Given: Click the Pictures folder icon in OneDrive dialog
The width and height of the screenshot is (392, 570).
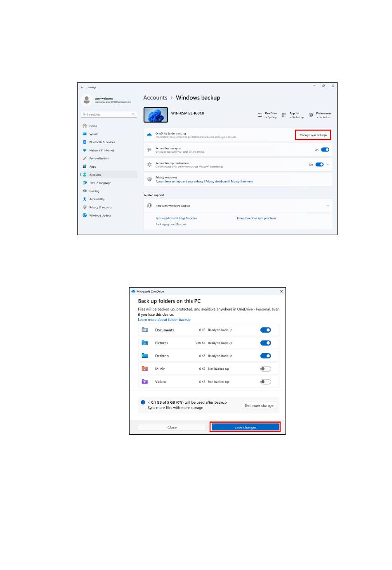Looking at the screenshot, I should (145, 343).
